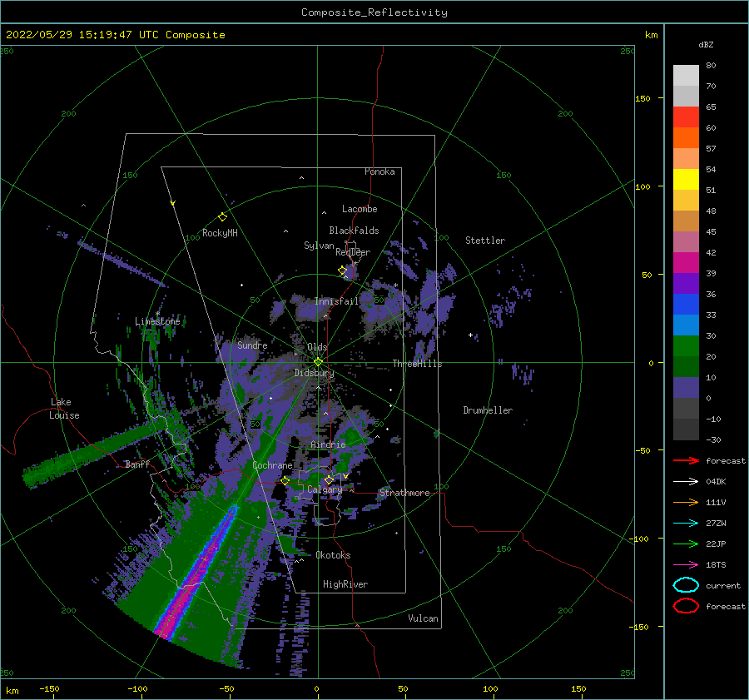Viewport: 749px width, 700px height.
Task: Click the cyan current ellipse icon
Action: 686,585
